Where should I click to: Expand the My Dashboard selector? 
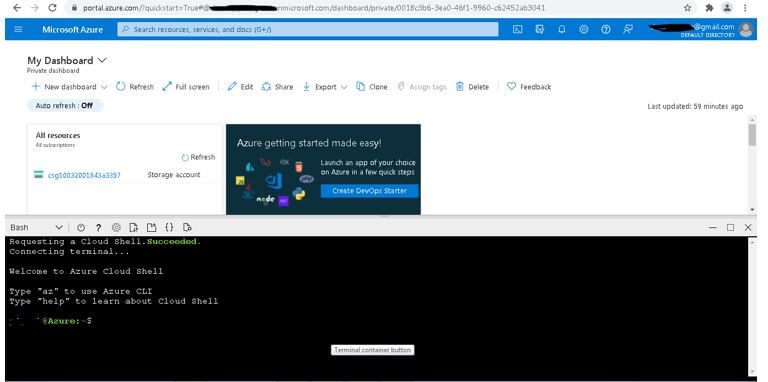pyautogui.click(x=102, y=60)
